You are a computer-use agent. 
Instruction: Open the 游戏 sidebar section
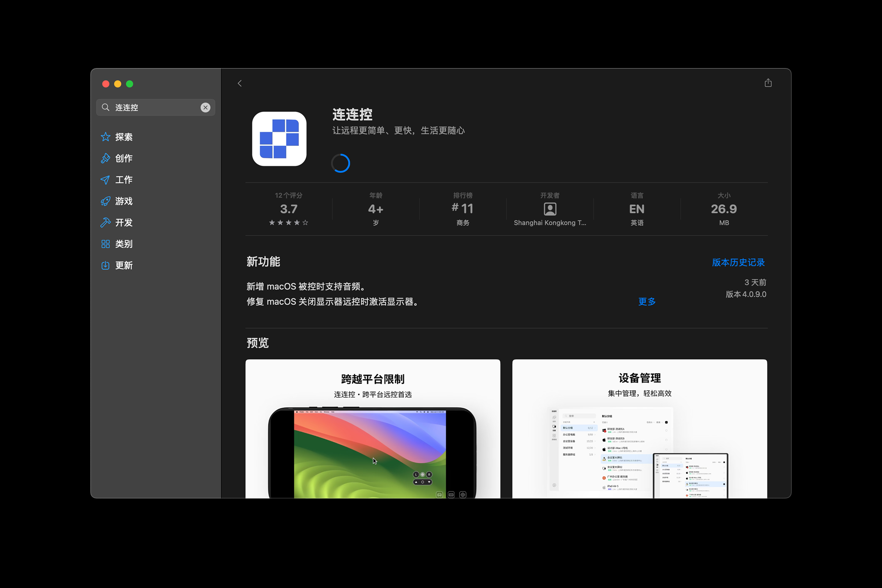click(x=155, y=201)
